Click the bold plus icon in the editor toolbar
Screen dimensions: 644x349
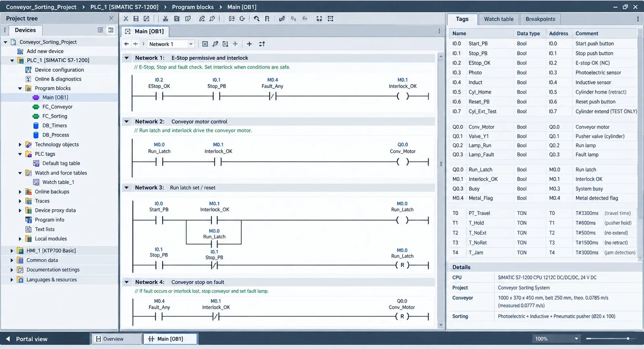(x=249, y=44)
